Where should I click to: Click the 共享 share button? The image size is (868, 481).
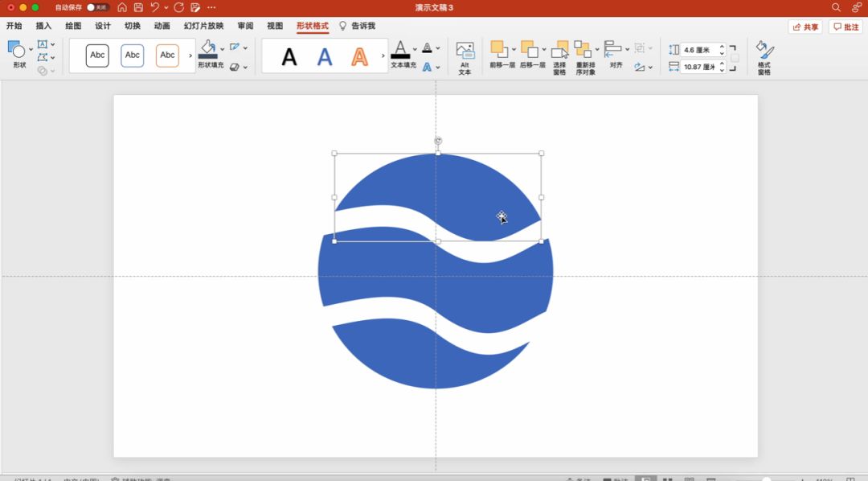805,27
